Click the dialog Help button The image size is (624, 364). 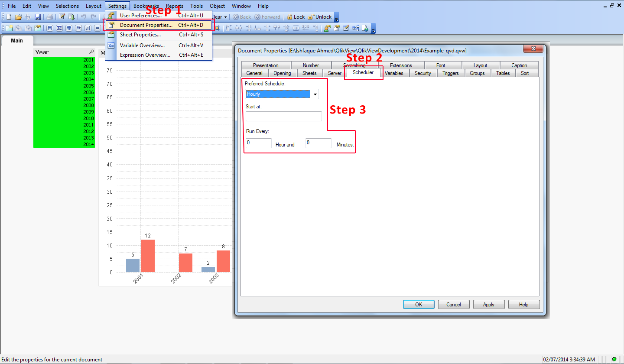click(x=524, y=305)
